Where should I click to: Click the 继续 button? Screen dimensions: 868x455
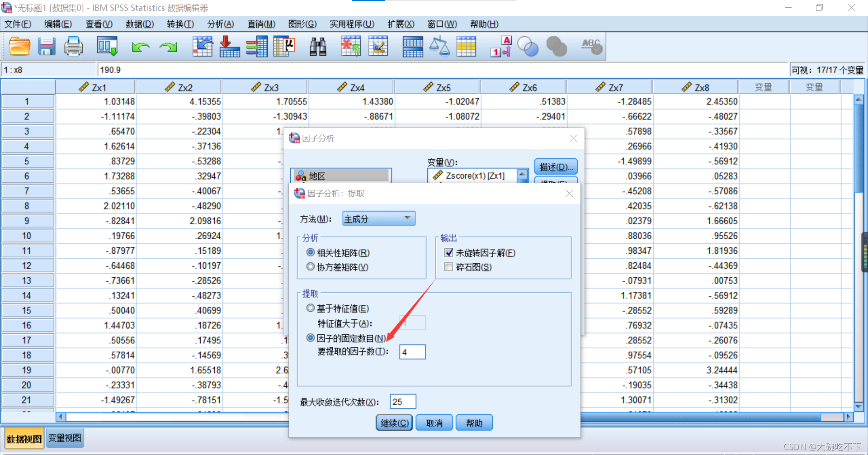(x=394, y=423)
